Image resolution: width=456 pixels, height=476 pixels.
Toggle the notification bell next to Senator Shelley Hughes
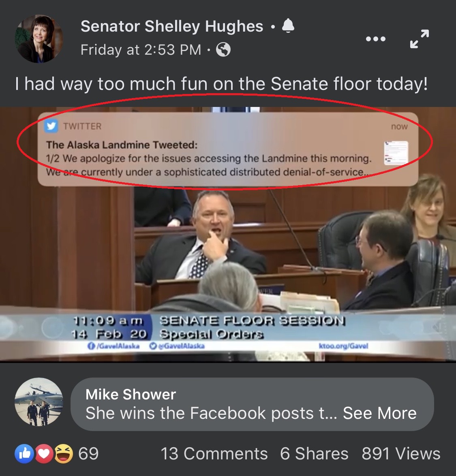point(288,26)
